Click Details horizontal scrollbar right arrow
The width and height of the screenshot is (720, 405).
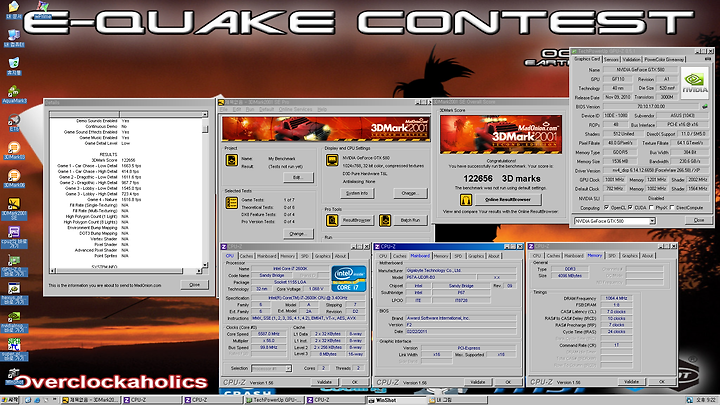198,271
